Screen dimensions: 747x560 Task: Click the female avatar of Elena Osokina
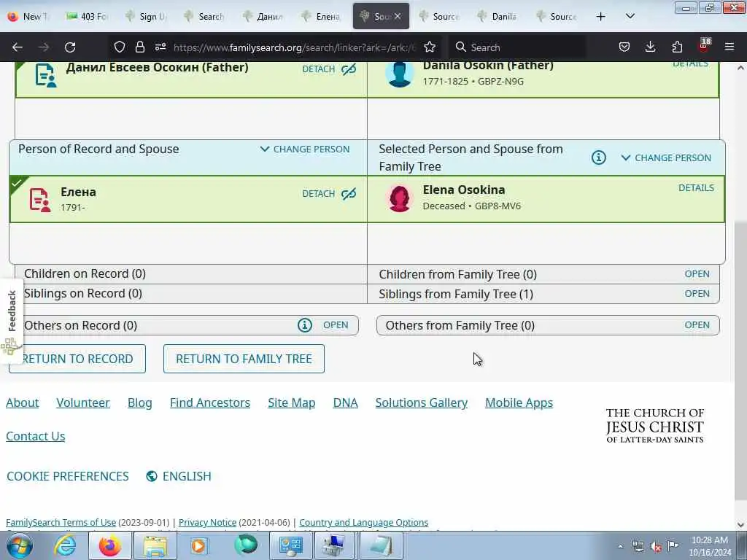[x=400, y=198]
